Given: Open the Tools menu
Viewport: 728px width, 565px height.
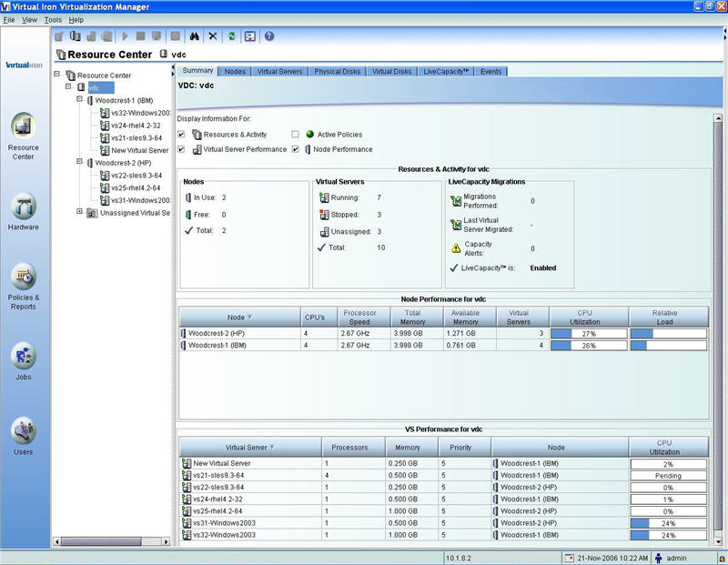Looking at the screenshot, I should click(x=53, y=20).
